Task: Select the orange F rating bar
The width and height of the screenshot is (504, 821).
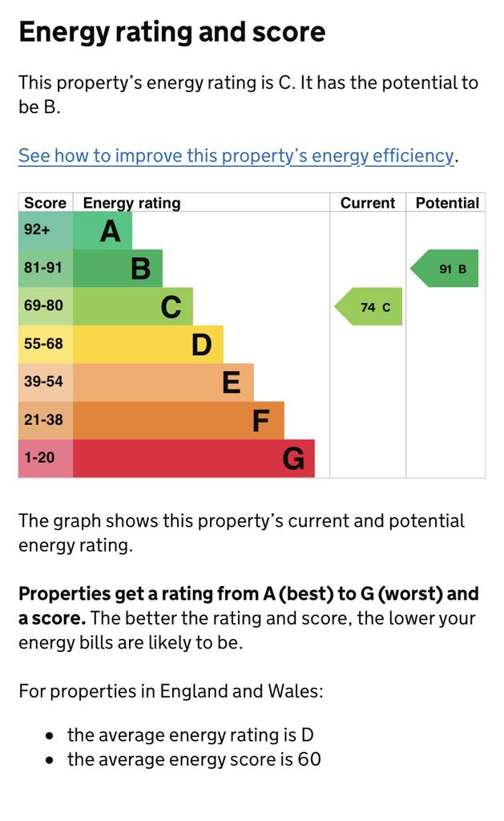Action: (179, 420)
